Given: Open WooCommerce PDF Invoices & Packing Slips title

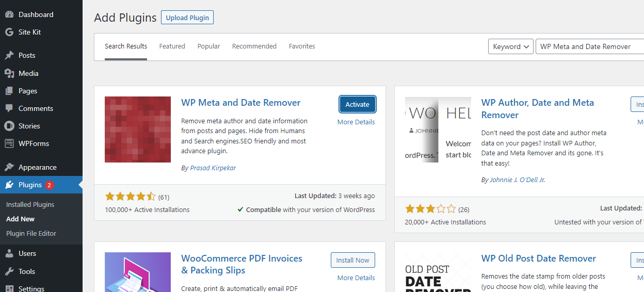Looking at the screenshot, I should click(242, 264).
